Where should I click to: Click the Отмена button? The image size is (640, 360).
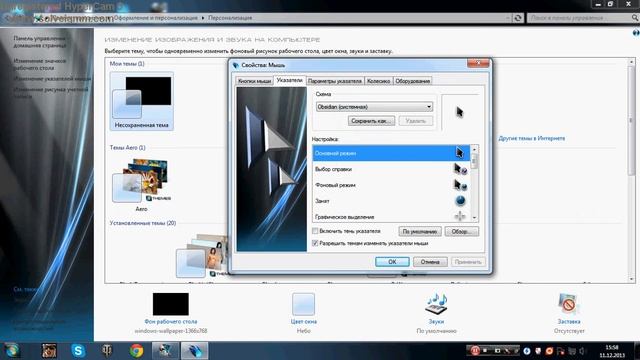tap(430, 262)
